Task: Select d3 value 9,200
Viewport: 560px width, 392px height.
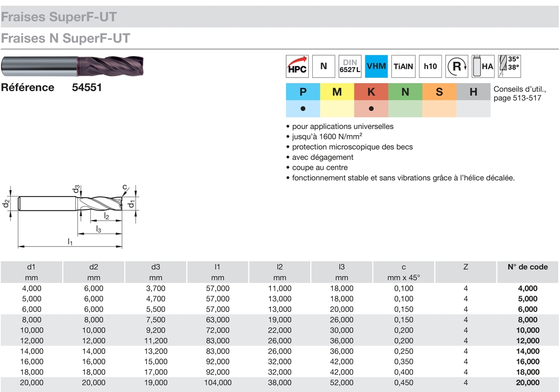Action: click(156, 330)
